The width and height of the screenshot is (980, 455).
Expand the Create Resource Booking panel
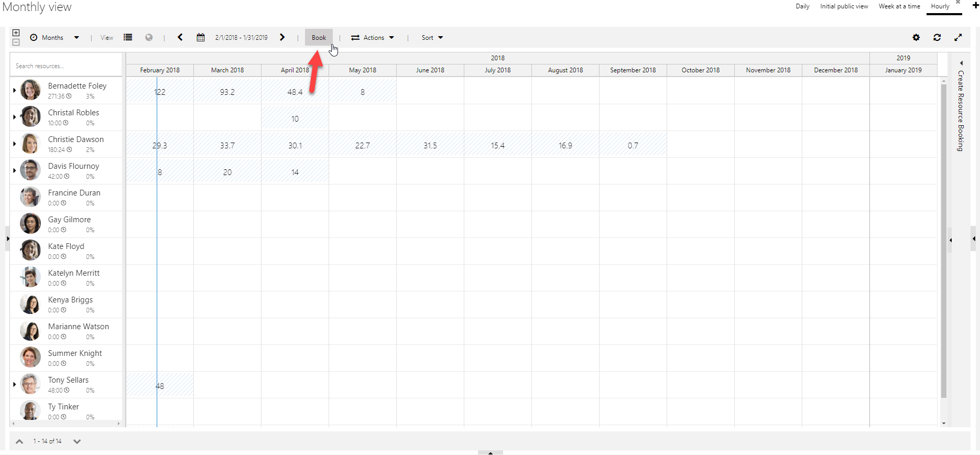point(961,63)
